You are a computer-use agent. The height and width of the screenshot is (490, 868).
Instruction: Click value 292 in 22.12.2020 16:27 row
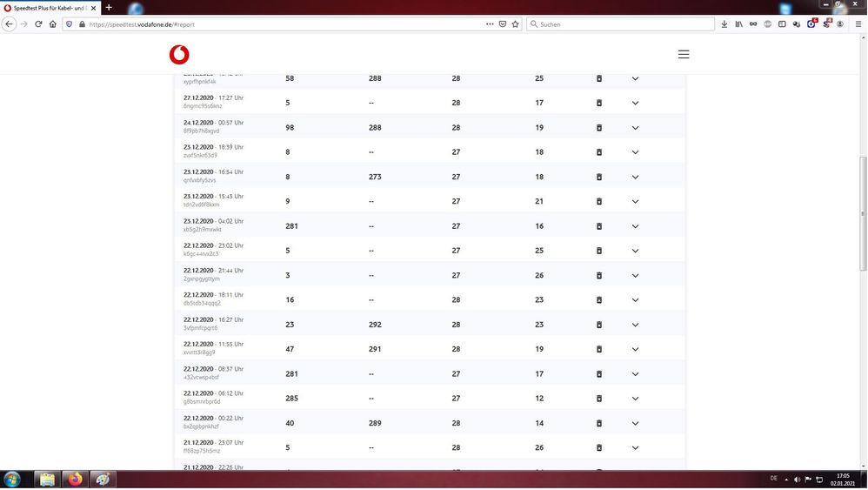click(x=375, y=325)
